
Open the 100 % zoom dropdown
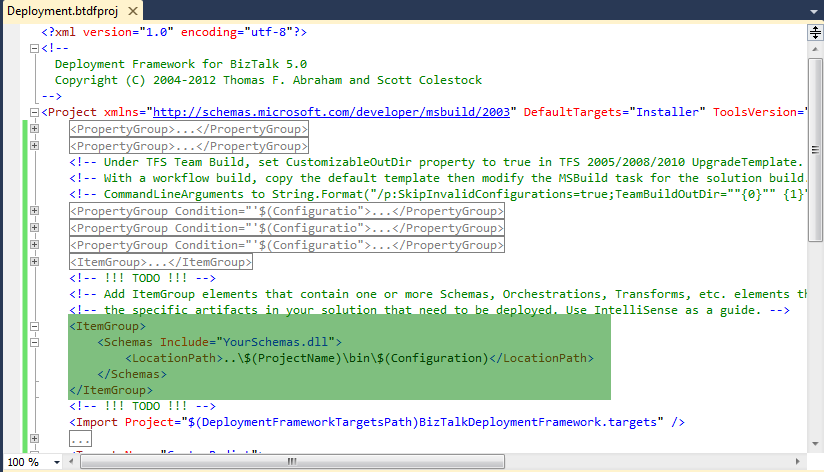(56, 462)
